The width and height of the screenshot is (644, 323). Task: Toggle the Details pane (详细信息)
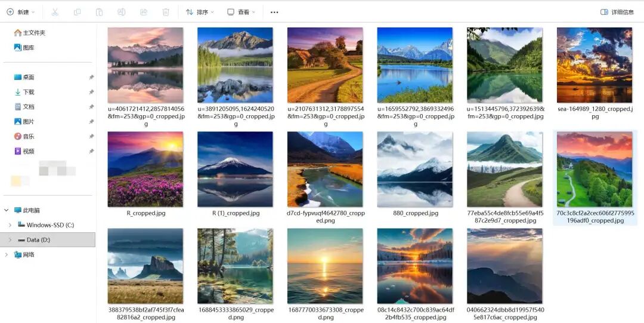coord(617,13)
